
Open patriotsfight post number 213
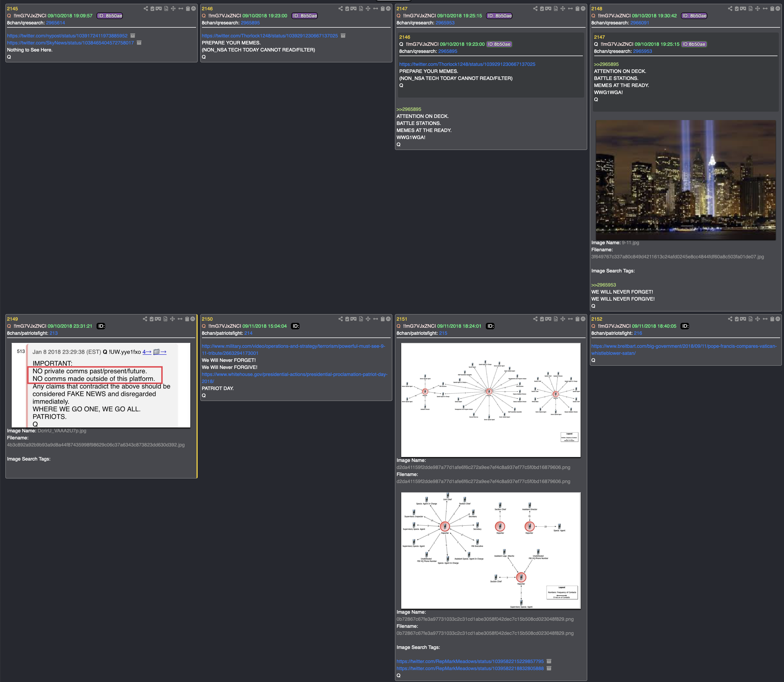point(54,333)
